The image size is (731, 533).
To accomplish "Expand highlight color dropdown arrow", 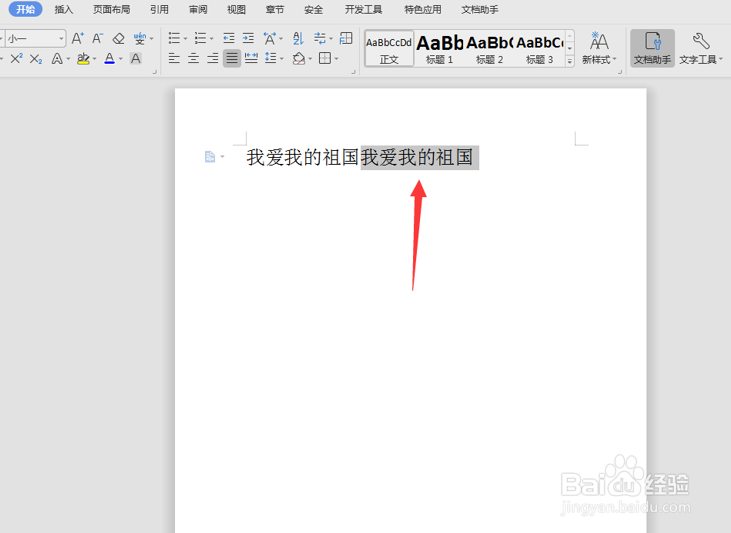I will coord(95,59).
